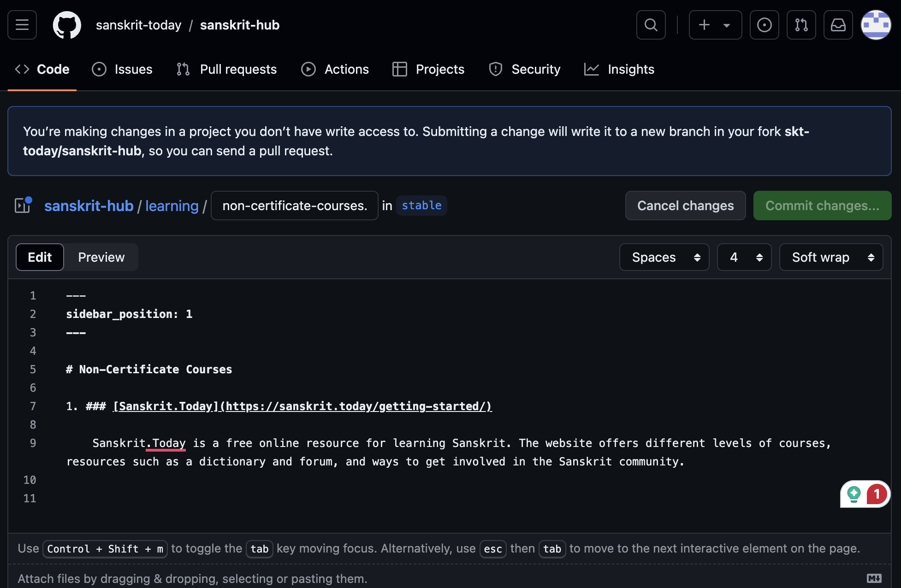This screenshot has height=588, width=901.
Task: Open the notifications inbox icon
Action: coord(838,25)
